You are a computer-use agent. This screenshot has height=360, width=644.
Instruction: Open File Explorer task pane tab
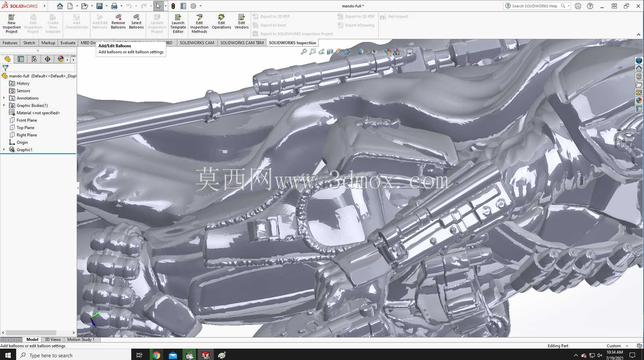(x=639, y=84)
